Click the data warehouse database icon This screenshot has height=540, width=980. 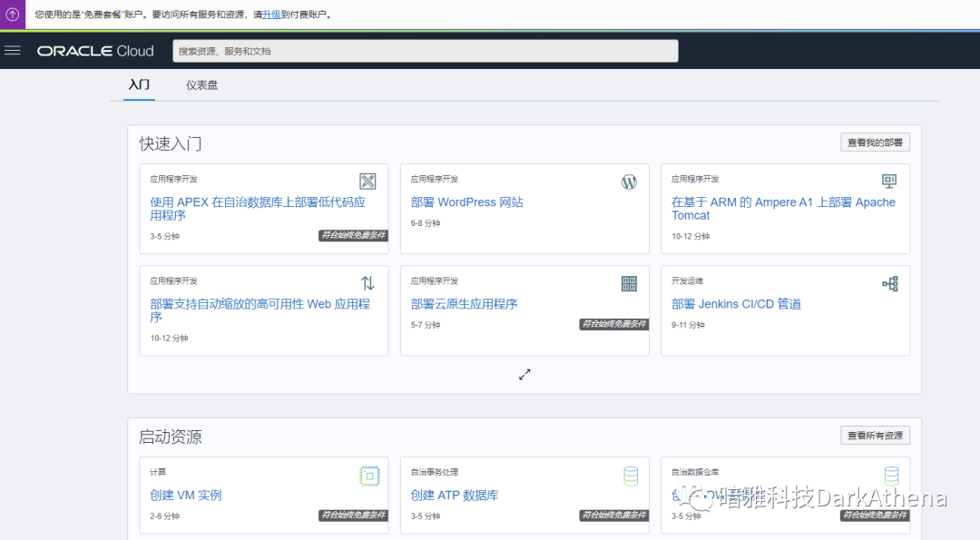891,476
